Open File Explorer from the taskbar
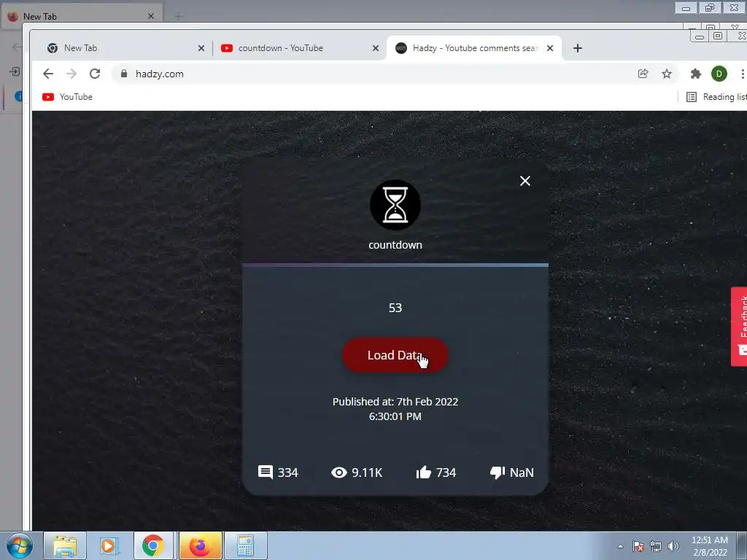Image resolution: width=747 pixels, height=560 pixels. pyautogui.click(x=65, y=545)
